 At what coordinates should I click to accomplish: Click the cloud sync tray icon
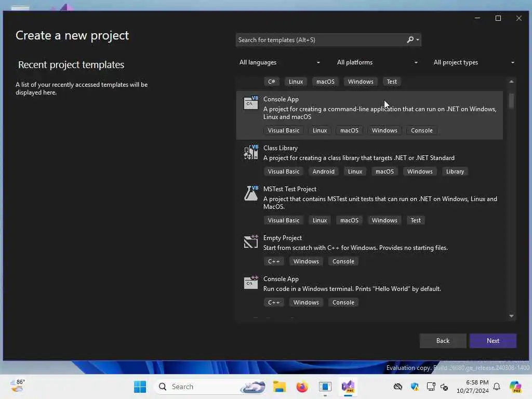(x=397, y=387)
